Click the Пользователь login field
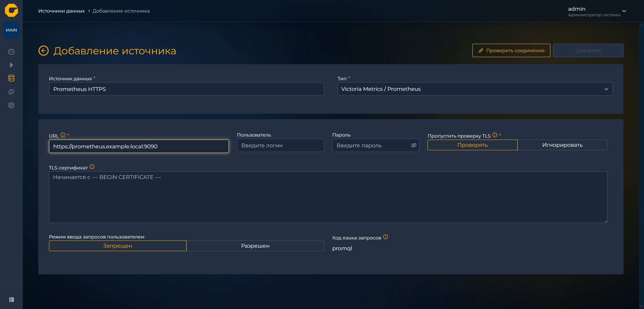 (x=280, y=145)
